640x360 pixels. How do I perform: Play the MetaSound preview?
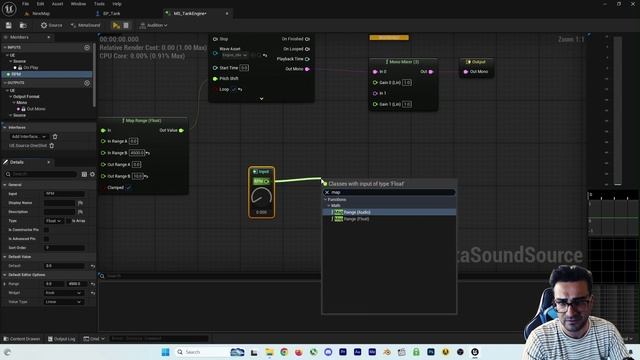tap(116, 25)
